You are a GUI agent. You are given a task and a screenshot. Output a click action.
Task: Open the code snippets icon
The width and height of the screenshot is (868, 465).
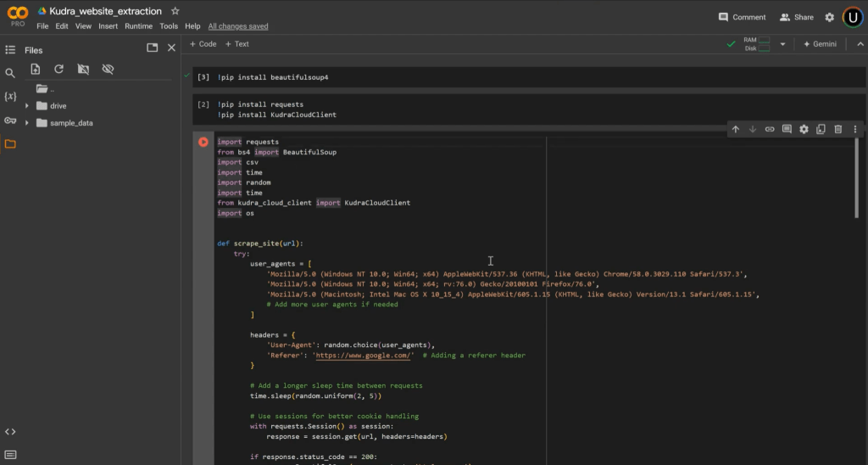10,432
